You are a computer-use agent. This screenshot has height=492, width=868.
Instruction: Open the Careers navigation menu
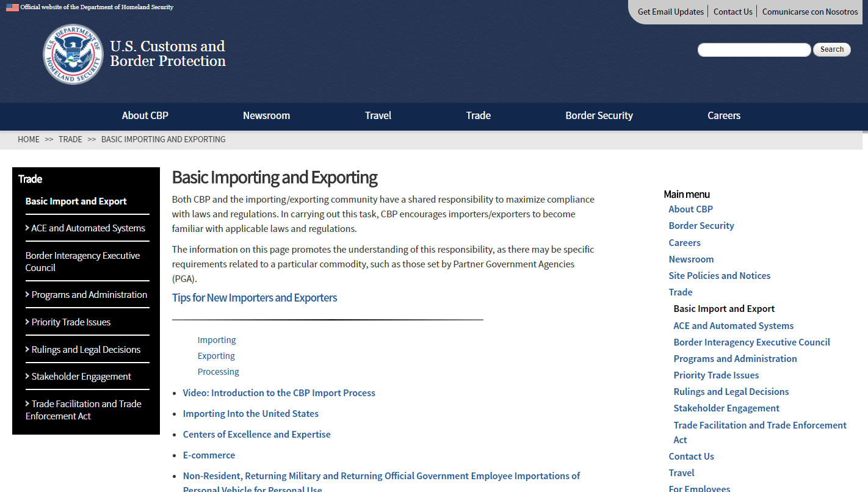click(x=724, y=115)
